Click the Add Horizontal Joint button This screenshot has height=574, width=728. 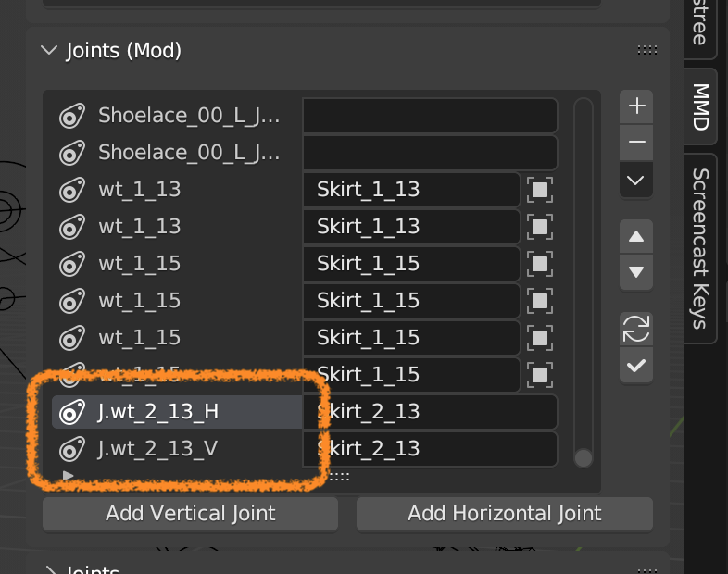505,513
